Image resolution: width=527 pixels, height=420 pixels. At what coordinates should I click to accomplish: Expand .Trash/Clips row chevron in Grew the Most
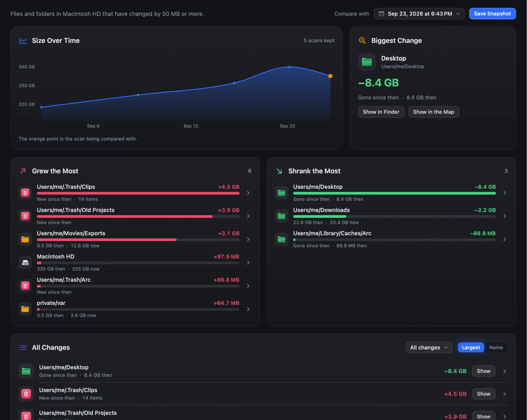(248, 193)
